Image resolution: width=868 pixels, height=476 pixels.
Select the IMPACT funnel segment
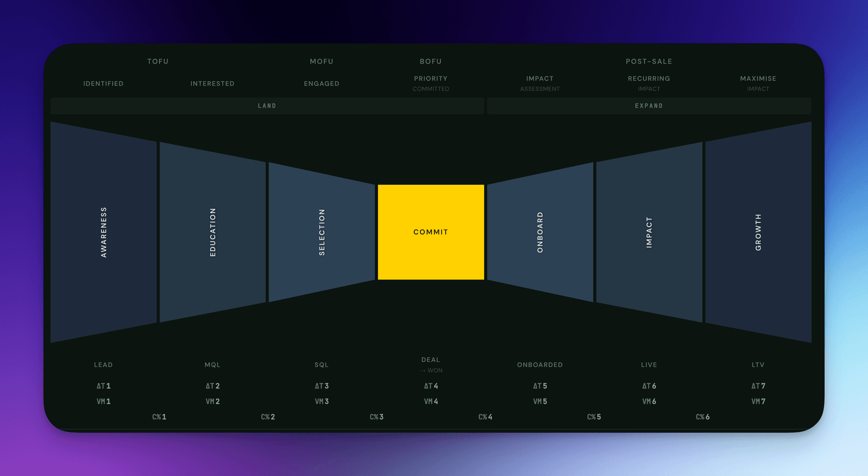click(x=649, y=232)
